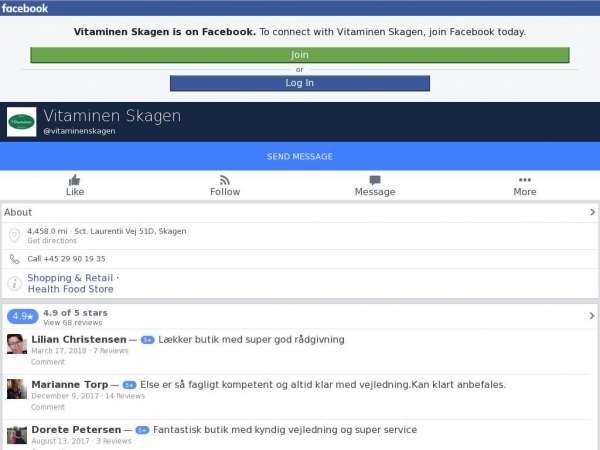
Task: Expand the reviews section chevron
Action: click(x=592, y=316)
